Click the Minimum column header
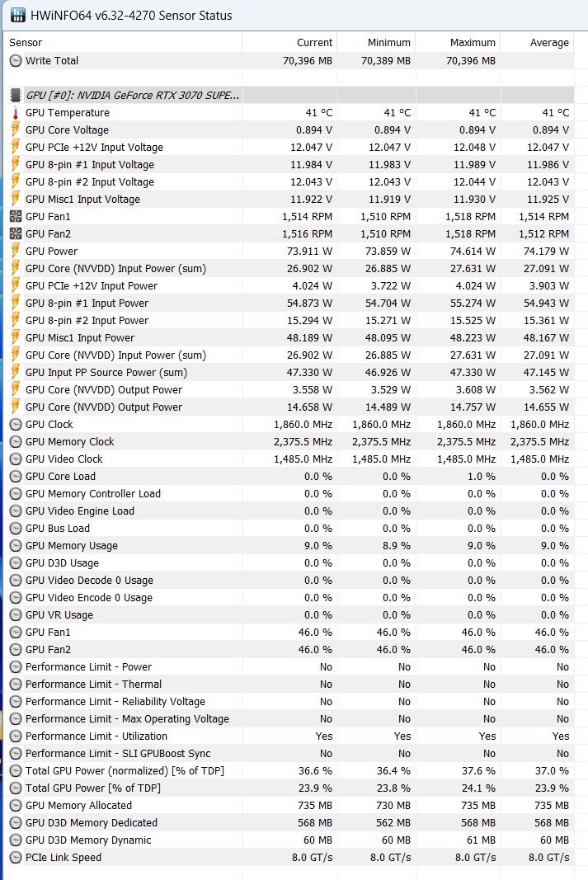 click(x=388, y=43)
